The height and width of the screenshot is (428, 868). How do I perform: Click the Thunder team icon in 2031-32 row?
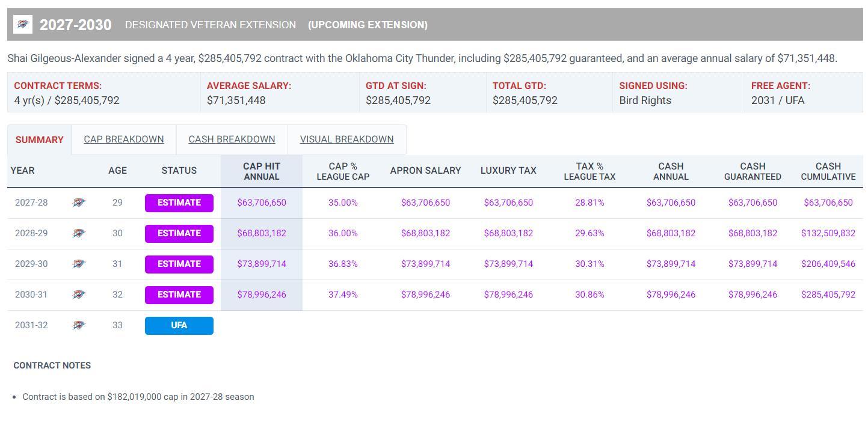click(79, 325)
